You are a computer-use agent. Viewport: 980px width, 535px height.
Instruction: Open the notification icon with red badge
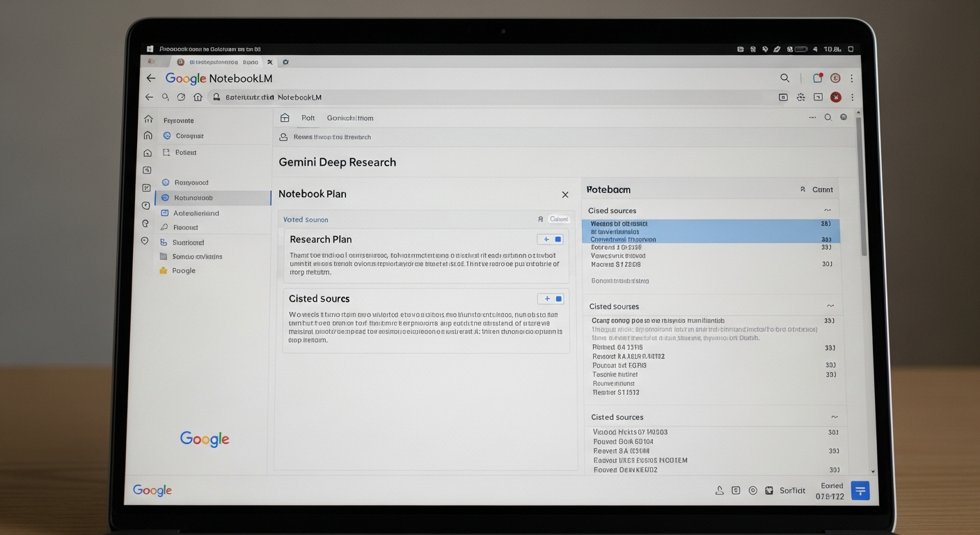tap(818, 79)
